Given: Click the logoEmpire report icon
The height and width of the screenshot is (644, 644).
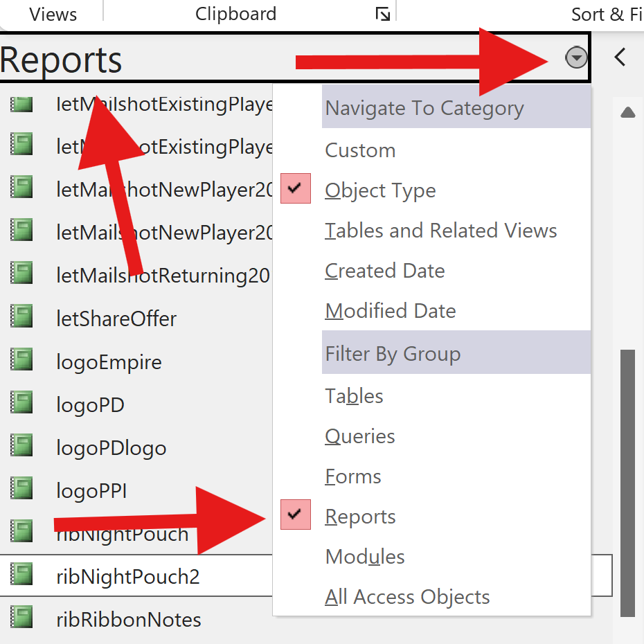Looking at the screenshot, I should pos(21,361).
